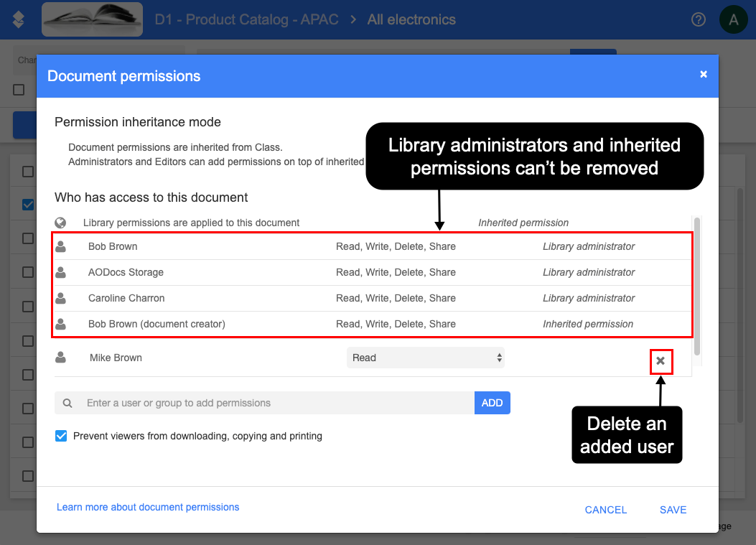Remove Mike Brown using the X delete icon
This screenshot has height=545, width=756.
pos(661,361)
